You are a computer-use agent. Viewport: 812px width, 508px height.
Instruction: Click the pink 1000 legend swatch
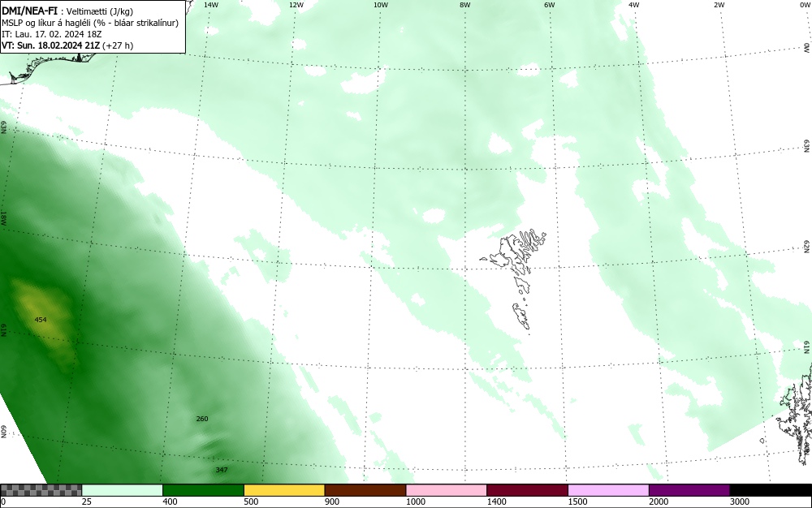447,490
